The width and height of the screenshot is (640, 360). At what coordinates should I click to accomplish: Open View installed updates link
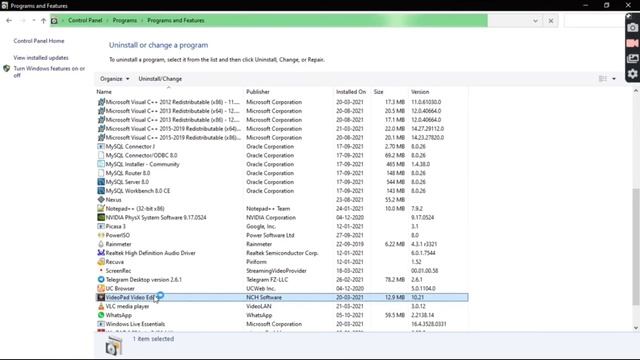point(41,58)
